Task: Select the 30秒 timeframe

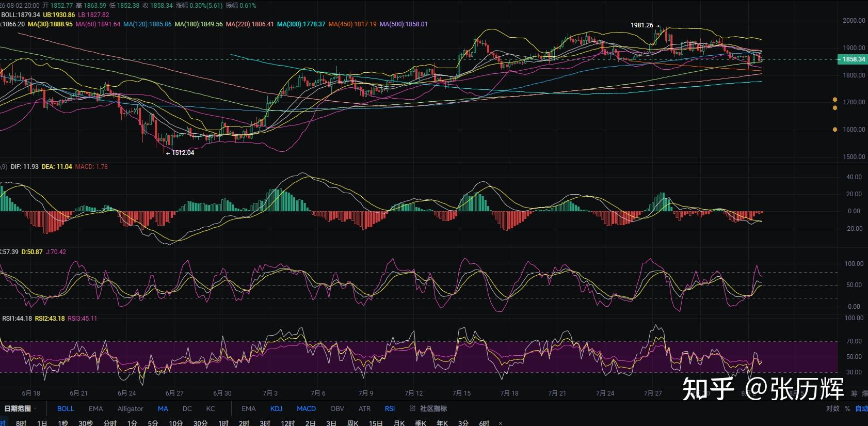Action: tap(86, 423)
